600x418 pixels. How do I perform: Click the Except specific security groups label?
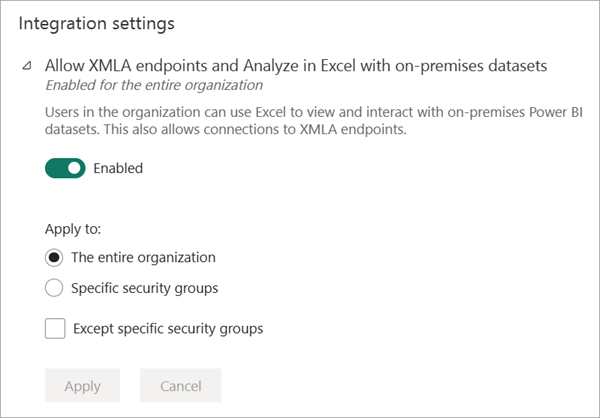click(x=168, y=328)
